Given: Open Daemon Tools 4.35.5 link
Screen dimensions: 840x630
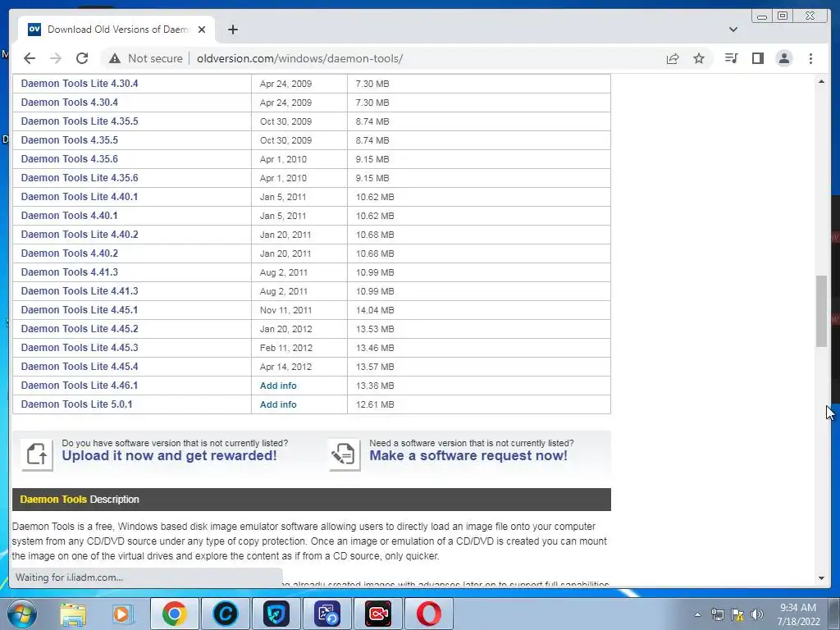Looking at the screenshot, I should pyautogui.click(x=69, y=139).
